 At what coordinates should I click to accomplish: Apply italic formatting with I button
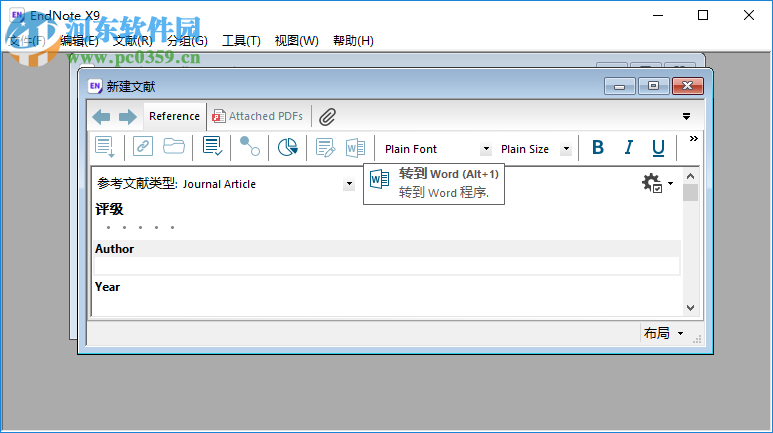[x=628, y=147]
